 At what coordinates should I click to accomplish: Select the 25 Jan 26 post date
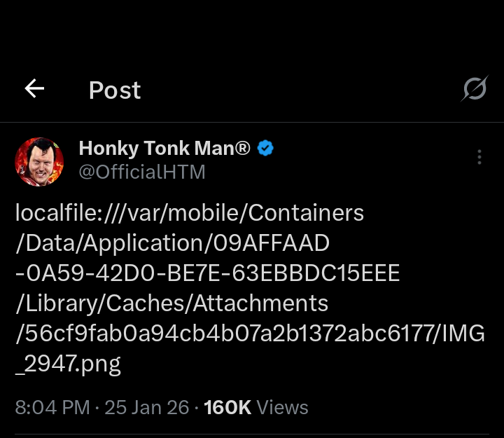[x=146, y=407]
